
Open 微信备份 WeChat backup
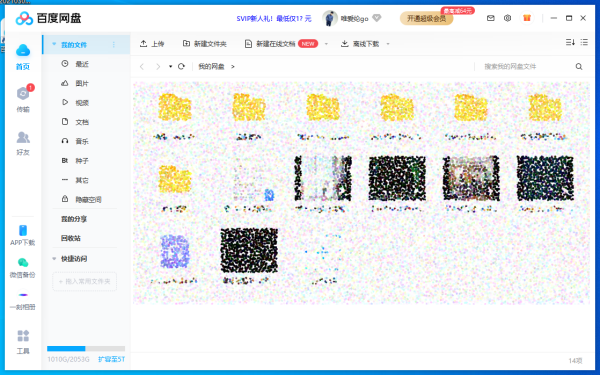click(x=23, y=267)
